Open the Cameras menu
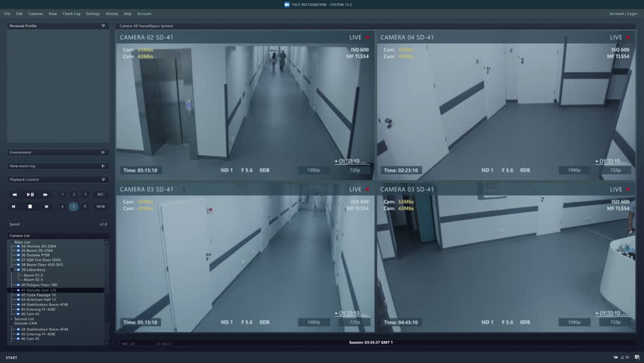This screenshot has width=644, height=363. [36, 14]
